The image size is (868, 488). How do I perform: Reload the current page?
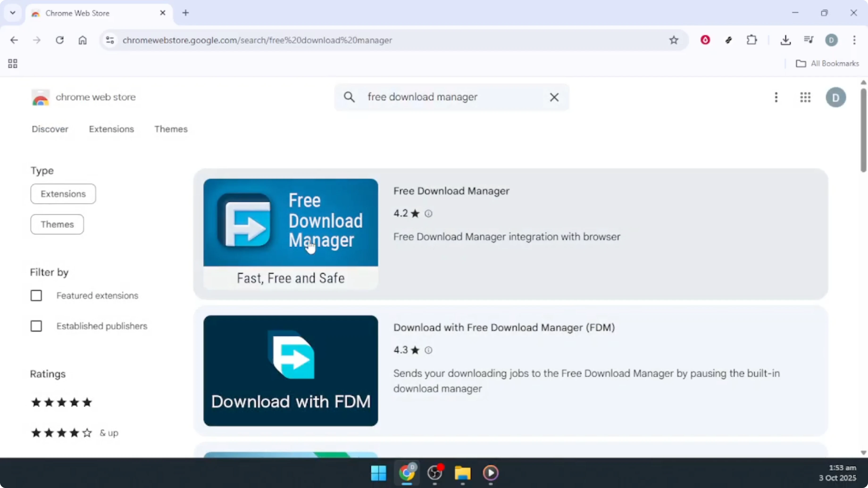click(60, 40)
